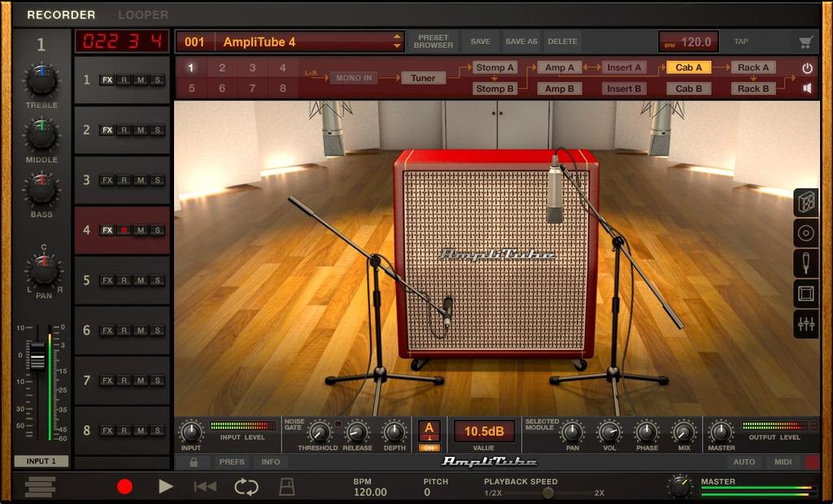Open the PREFS menu
Screen dimensions: 833x504
[233, 462]
